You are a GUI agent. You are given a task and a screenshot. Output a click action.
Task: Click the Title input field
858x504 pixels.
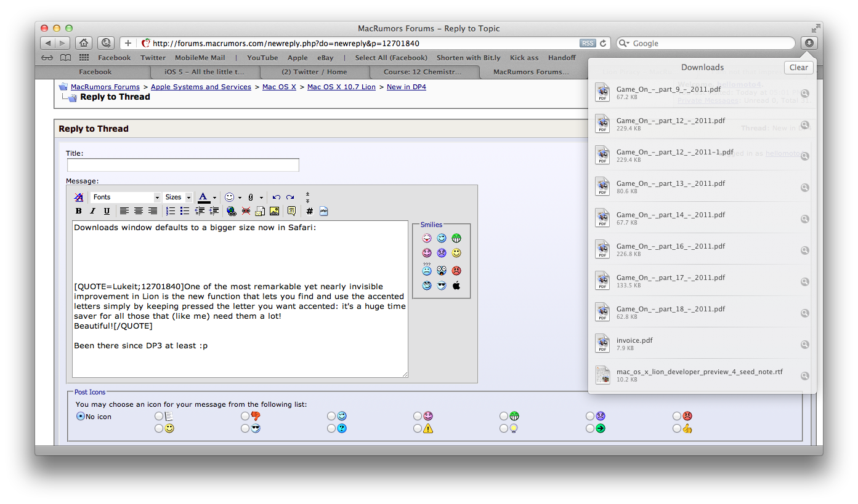pos(183,165)
